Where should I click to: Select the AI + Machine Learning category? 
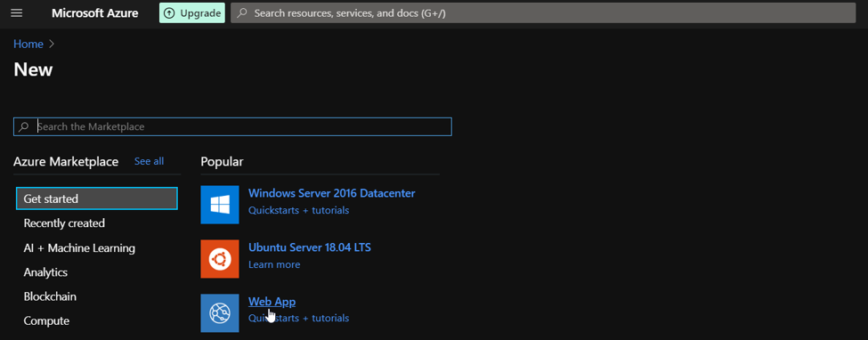click(79, 248)
